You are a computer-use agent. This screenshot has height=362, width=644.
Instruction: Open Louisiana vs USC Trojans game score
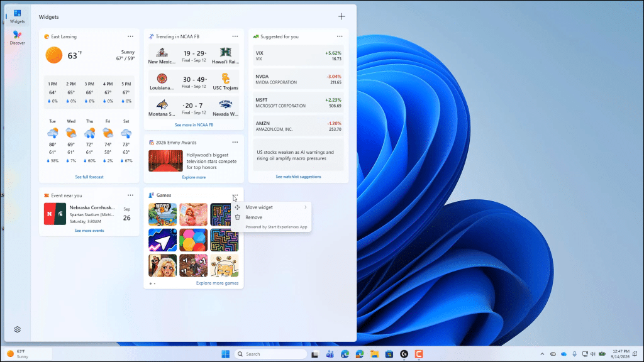194,82
